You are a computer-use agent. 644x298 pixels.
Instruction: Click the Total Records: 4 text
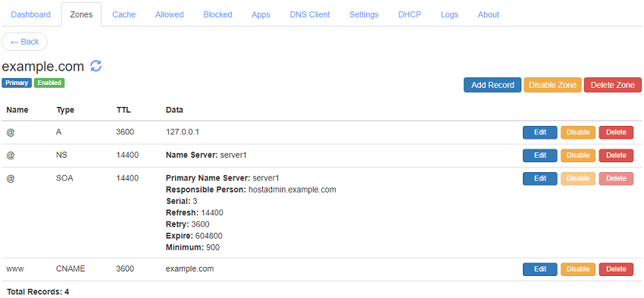[38, 292]
